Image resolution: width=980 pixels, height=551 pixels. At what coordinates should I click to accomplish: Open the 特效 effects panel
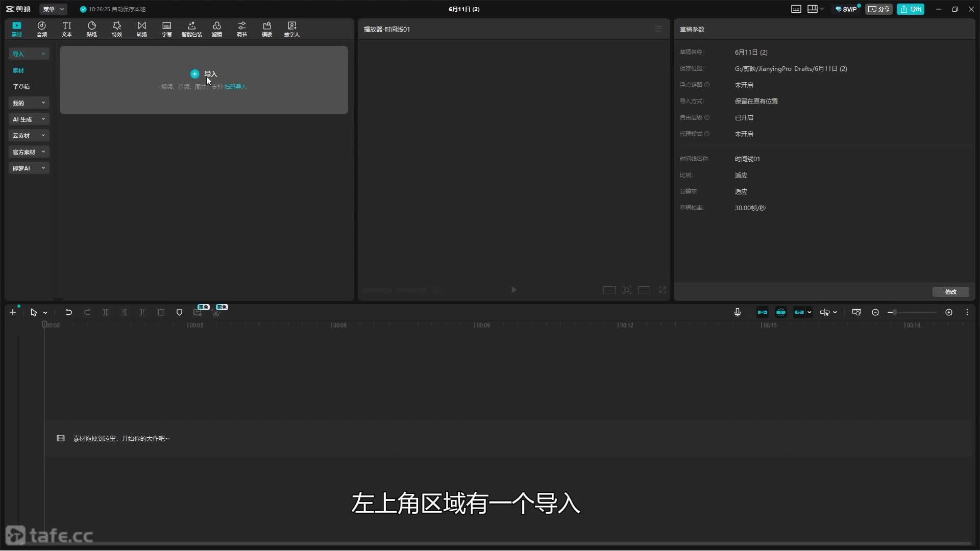pos(117,29)
